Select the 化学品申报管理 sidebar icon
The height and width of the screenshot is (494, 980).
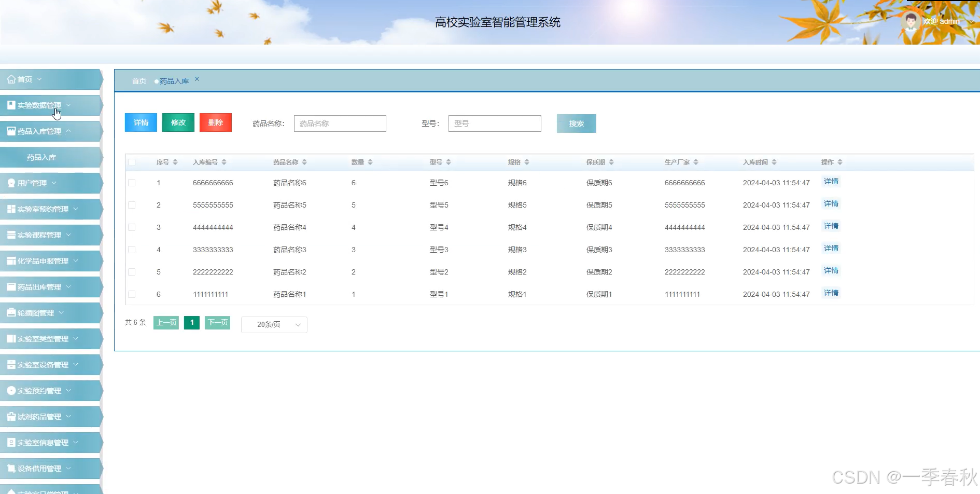tap(11, 260)
